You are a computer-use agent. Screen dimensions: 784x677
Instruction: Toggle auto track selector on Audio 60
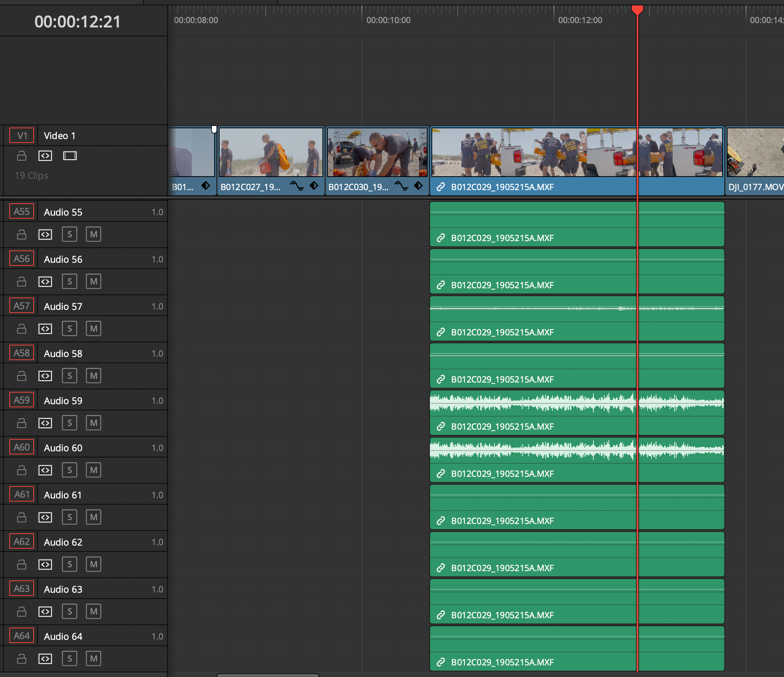click(x=45, y=470)
